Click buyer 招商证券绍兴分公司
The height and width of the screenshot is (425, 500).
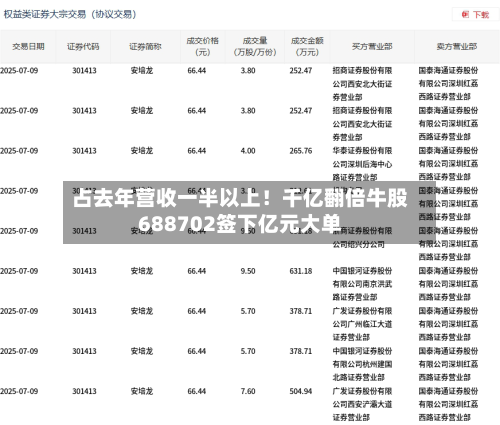(x=362, y=237)
